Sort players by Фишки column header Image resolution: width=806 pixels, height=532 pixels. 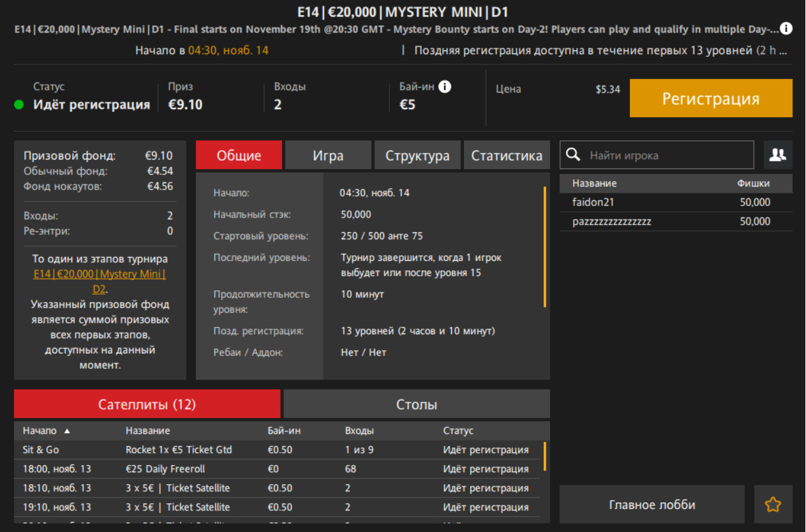pyautogui.click(x=753, y=184)
